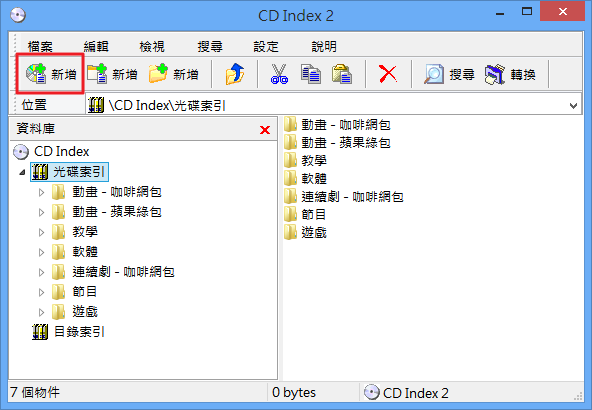Screen dimensions: 592x410
Task: Open the 搜尋 menu in menu bar
Action: (210, 47)
